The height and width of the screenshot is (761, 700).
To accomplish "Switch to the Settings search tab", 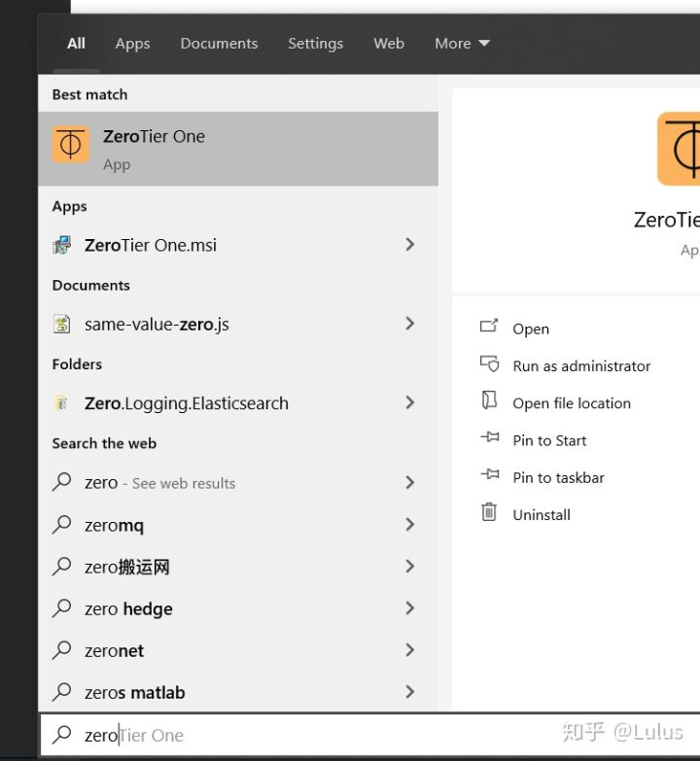I will 316,44.
